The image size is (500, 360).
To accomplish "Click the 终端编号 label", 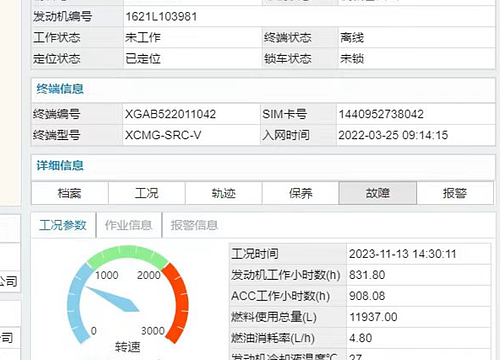I will [56, 114].
